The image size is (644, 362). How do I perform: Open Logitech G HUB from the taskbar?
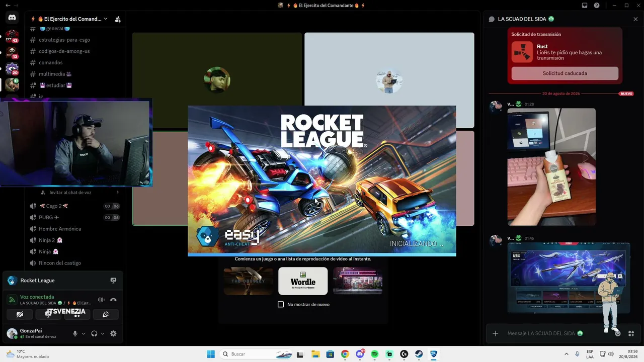click(x=404, y=354)
